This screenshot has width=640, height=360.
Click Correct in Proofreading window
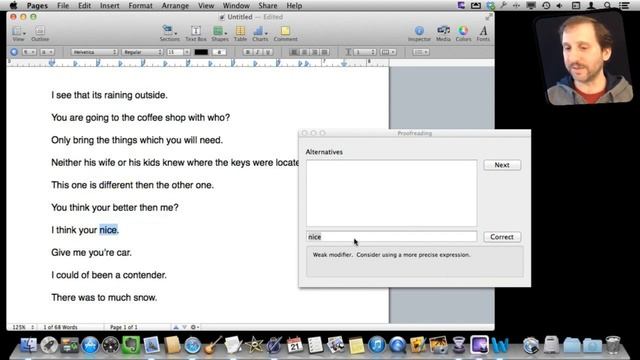(502, 237)
